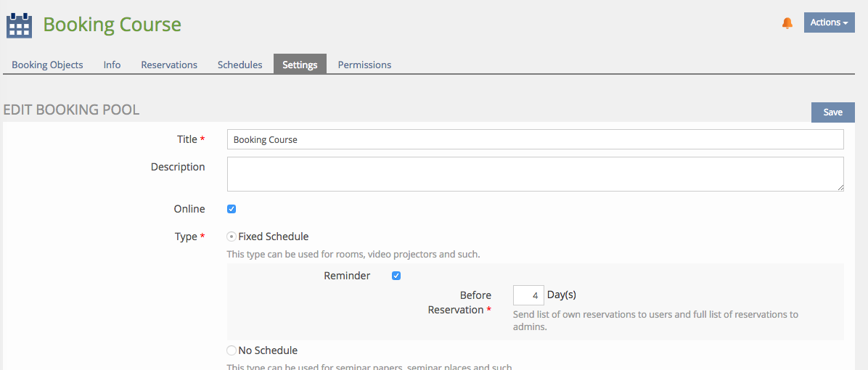Switch to the Booking Objects tab
This screenshot has height=370, width=868.
47,65
